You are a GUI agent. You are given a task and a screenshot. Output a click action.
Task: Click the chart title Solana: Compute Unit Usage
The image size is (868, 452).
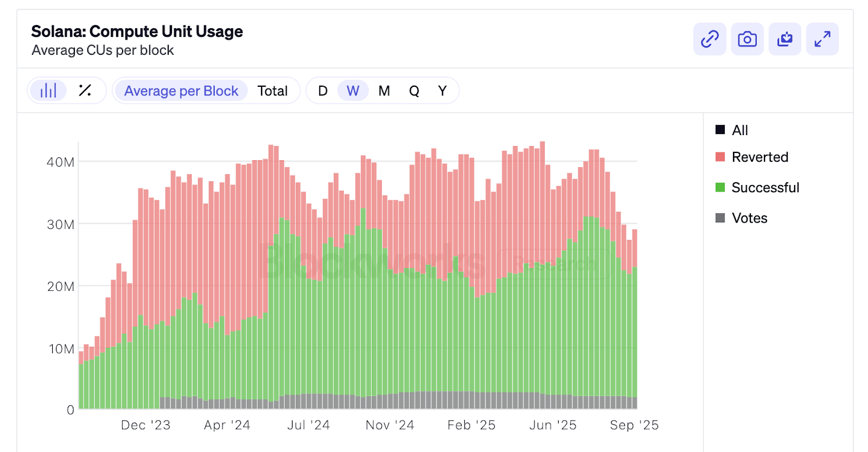pos(137,31)
